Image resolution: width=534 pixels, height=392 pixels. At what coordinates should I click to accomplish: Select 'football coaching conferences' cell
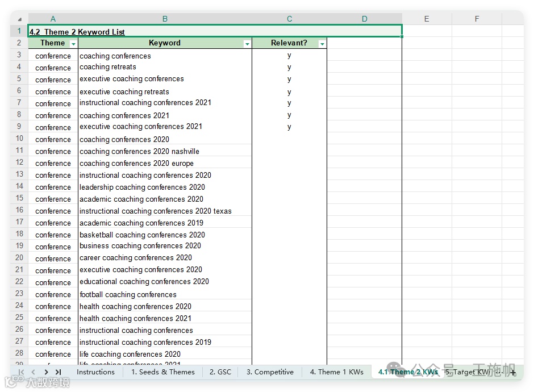click(x=165, y=294)
